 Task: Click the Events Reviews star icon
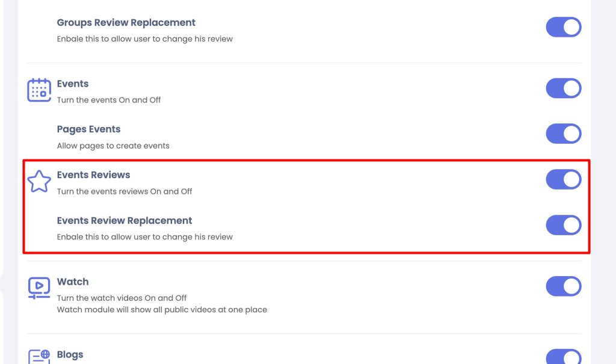39,181
